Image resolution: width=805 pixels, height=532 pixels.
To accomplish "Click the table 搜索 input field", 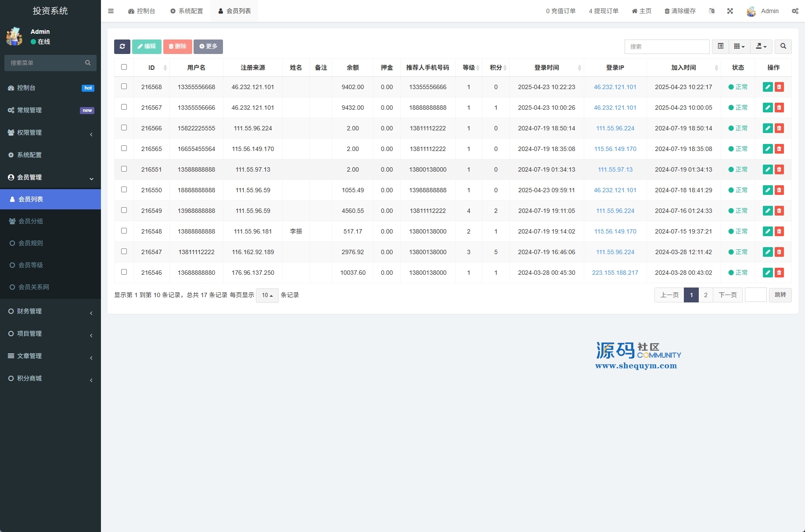I will [666, 47].
